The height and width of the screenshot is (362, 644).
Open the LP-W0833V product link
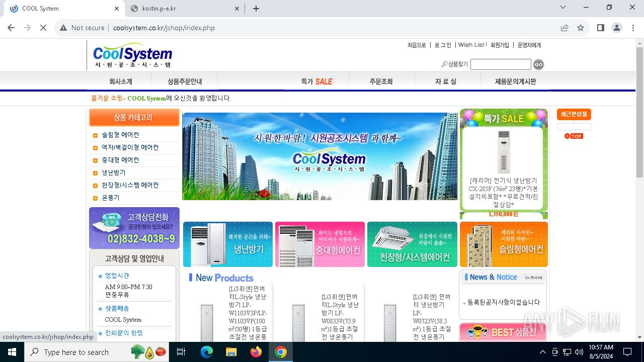coord(340,316)
